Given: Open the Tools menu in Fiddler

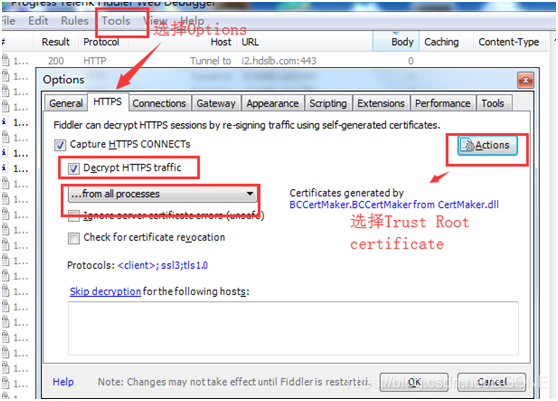Looking at the screenshot, I should (x=116, y=21).
